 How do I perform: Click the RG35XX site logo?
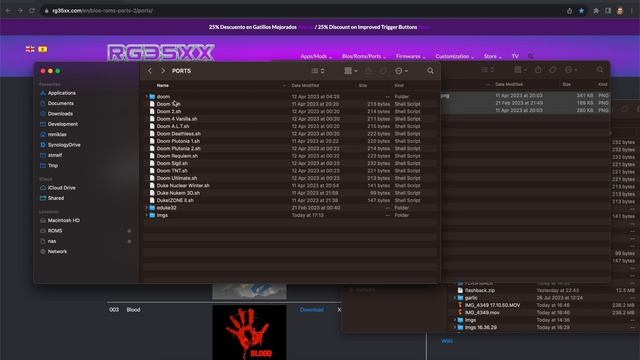pos(161,53)
